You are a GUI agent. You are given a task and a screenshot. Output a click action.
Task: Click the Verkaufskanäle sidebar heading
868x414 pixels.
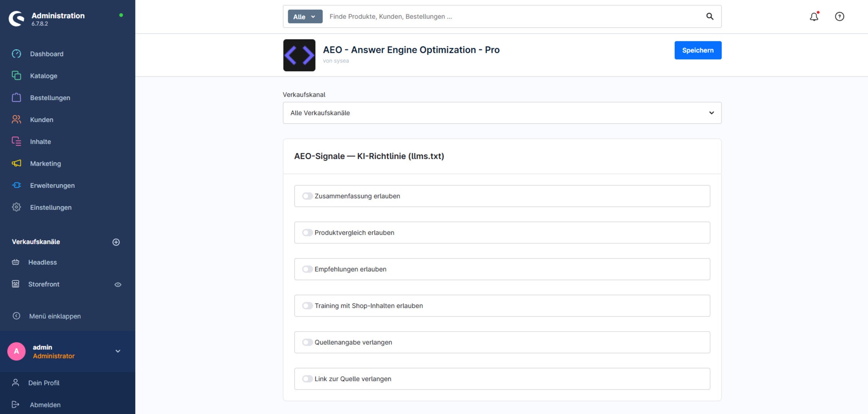point(36,242)
